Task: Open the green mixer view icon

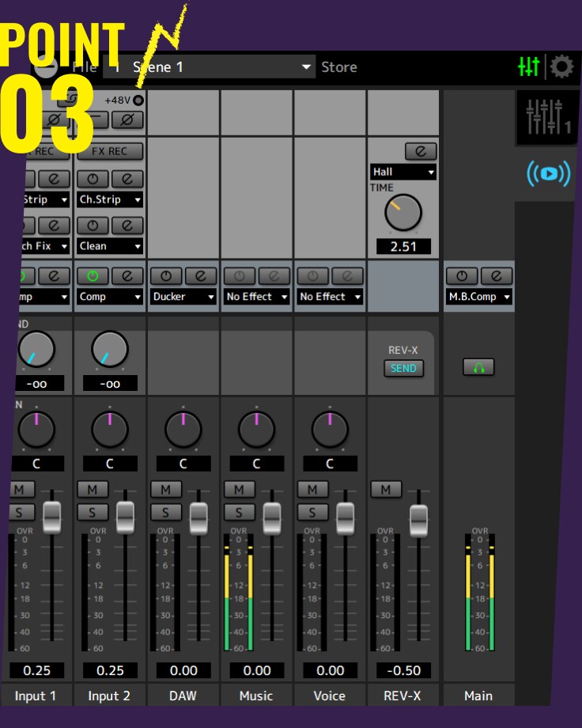Action: click(529, 66)
